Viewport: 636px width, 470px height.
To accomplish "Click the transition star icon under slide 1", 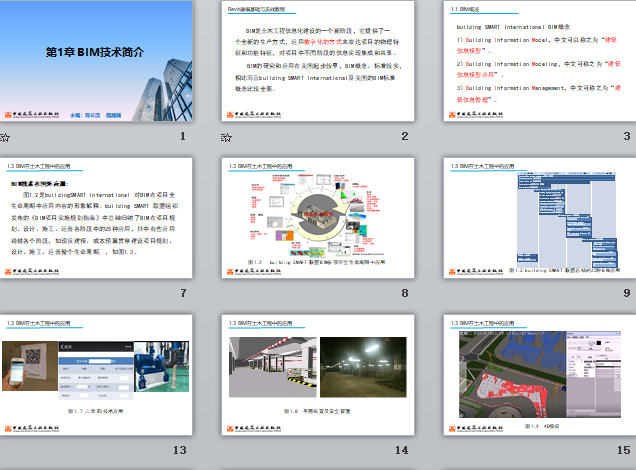I will point(5,137).
